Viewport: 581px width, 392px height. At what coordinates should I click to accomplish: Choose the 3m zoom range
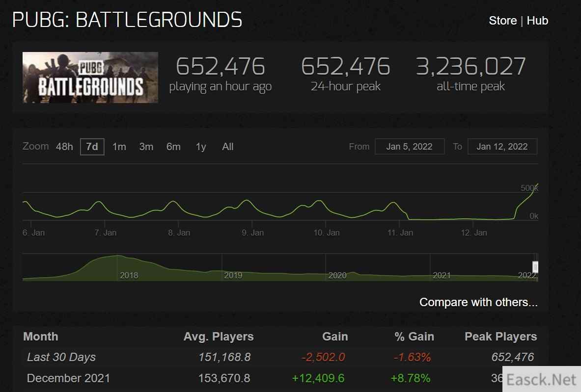pyautogui.click(x=146, y=147)
